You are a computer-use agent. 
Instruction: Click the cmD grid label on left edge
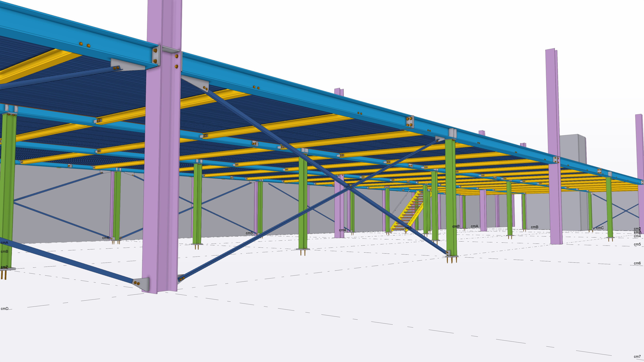pos(5,309)
